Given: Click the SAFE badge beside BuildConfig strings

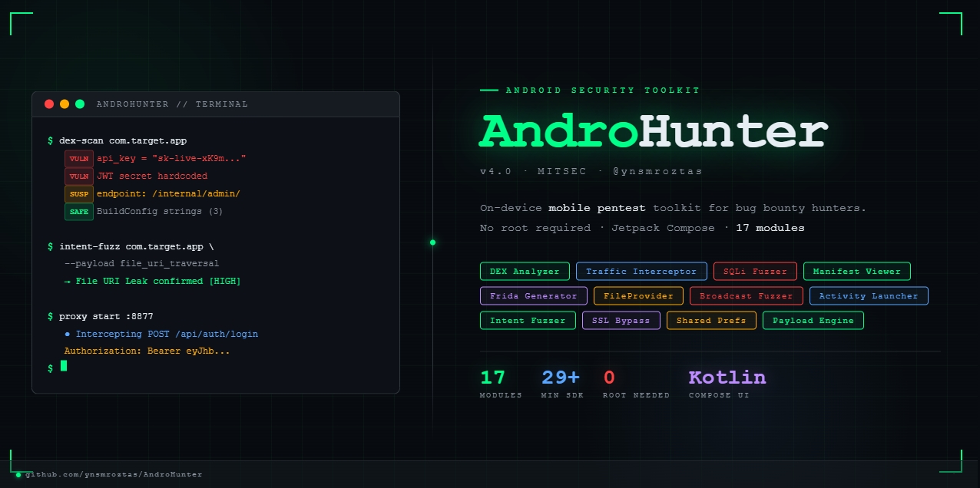Looking at the screenshot, I should [78, 211].
